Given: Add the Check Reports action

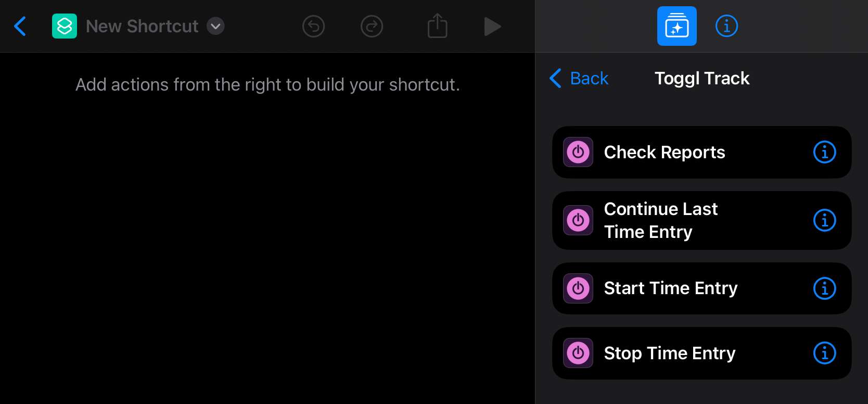Looking at the screenshot, I should [x=701, y=152].
